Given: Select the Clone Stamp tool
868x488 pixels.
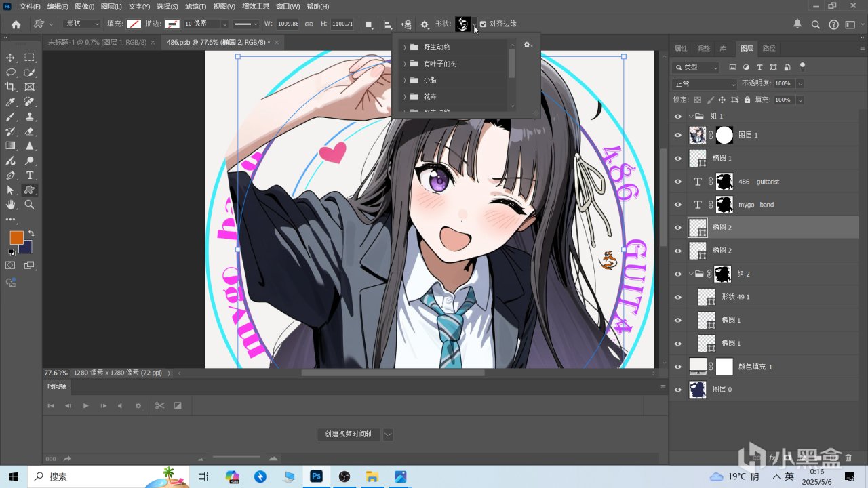Looking at the screenshot, I should tap(30, 117).
